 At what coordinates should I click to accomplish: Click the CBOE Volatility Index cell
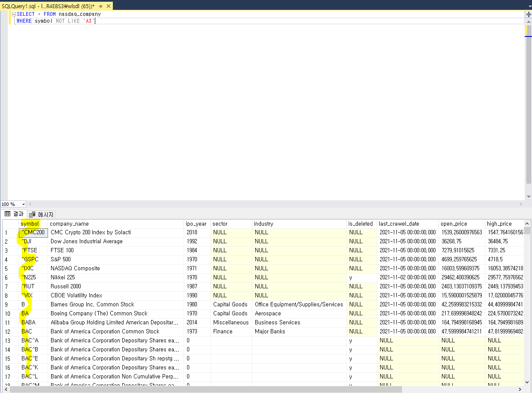coord(116,296)
